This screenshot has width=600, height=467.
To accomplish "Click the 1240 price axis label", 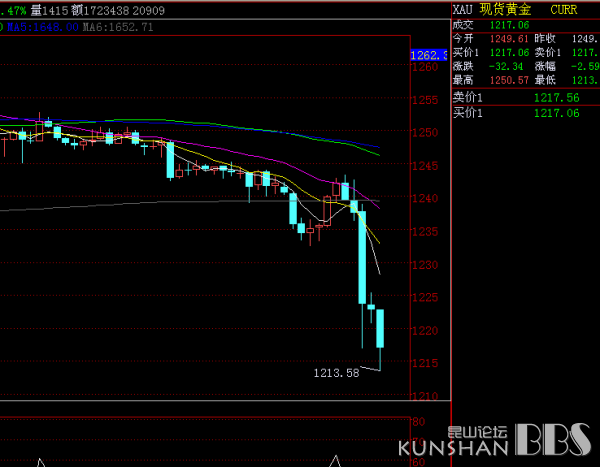I will click(x=425, y=199).
